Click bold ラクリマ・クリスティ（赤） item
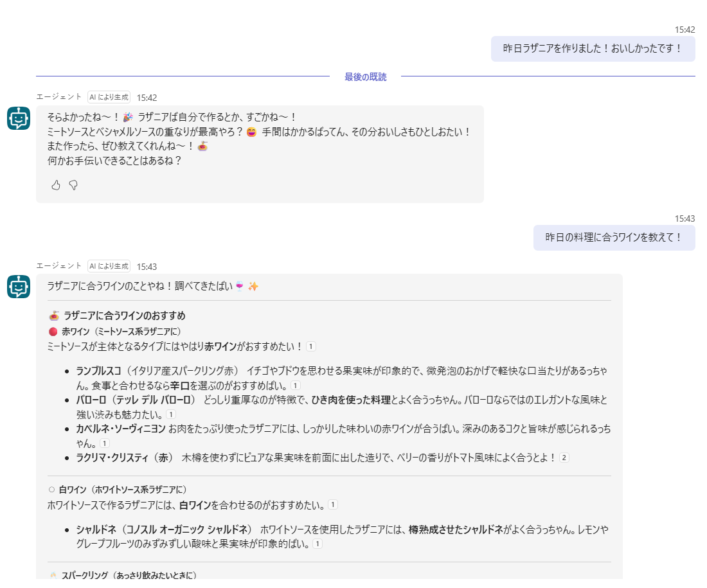Image resolution: width=707 pixels, height=588 pixels. click(125, 458)
